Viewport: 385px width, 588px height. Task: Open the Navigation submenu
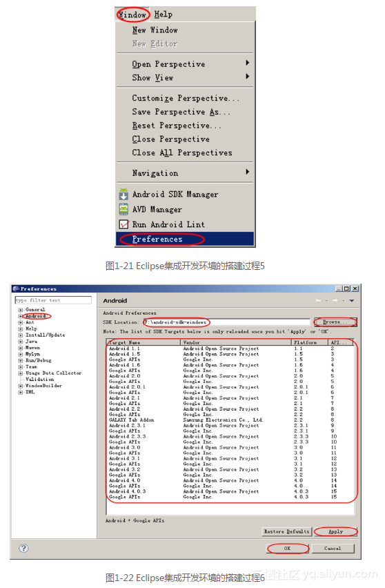point(155,173)
